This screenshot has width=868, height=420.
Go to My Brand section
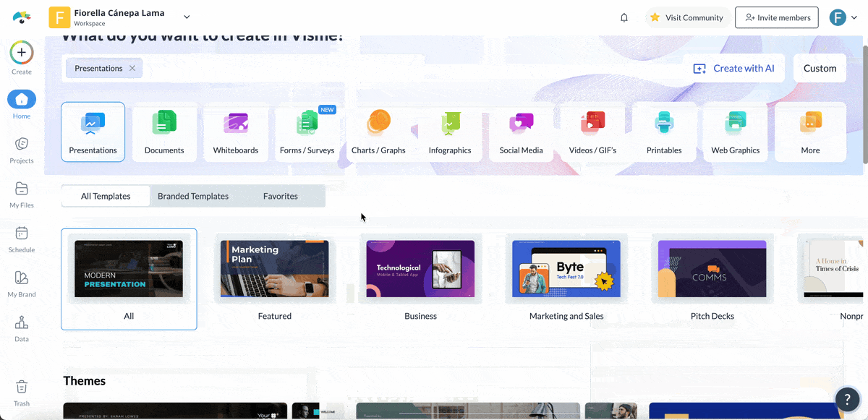click(22, 278)
